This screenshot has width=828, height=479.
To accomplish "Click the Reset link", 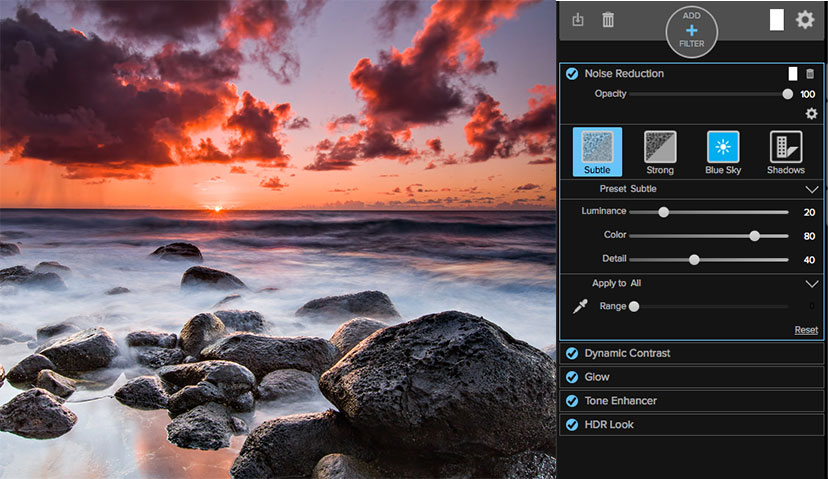I will tap(805, 330).
